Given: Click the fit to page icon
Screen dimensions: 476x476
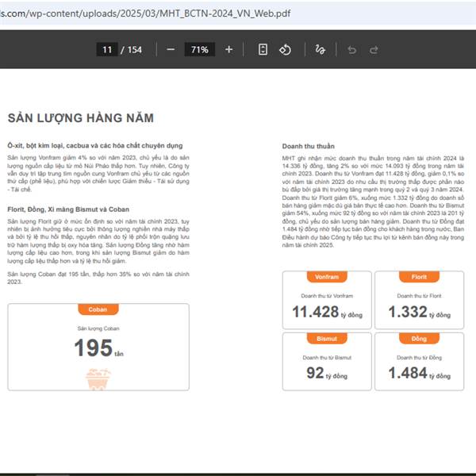Looking at the screenshot, I should pyautogui.click(x=263, y=49).
